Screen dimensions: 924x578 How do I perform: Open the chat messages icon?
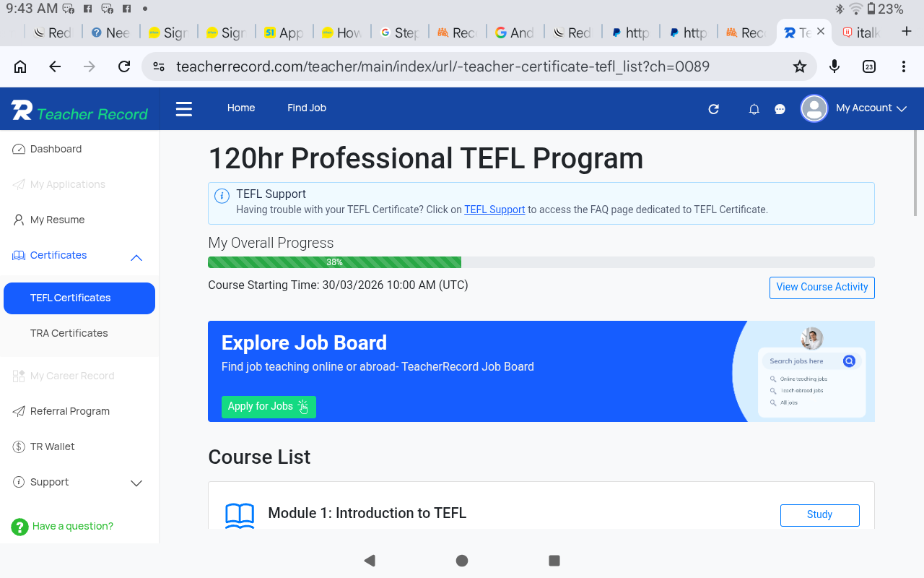(x=780, y=109)
